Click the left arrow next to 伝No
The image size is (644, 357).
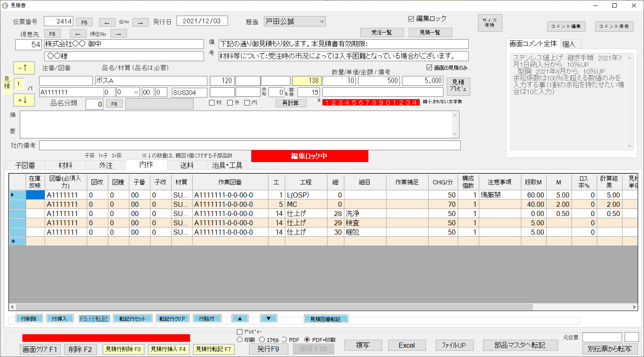[107, 23]
